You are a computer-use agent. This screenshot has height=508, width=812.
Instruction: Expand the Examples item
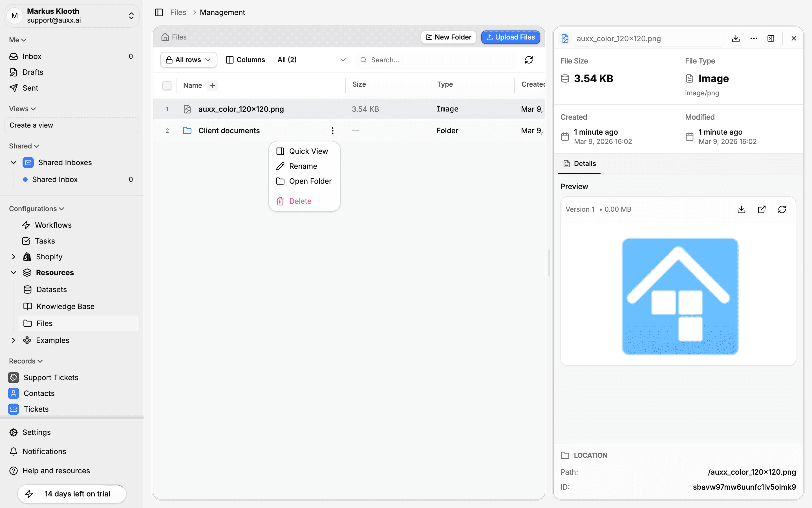[14, 340]
